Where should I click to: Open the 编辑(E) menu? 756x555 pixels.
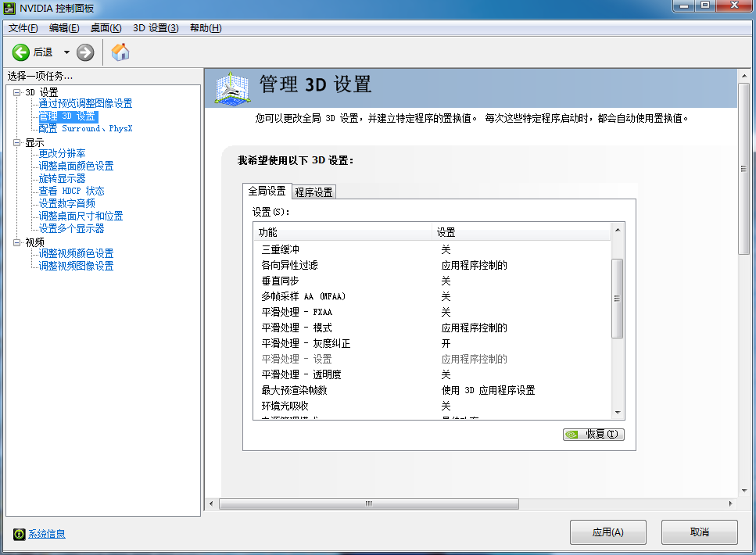pyautogui.click(x=64, y=28)
